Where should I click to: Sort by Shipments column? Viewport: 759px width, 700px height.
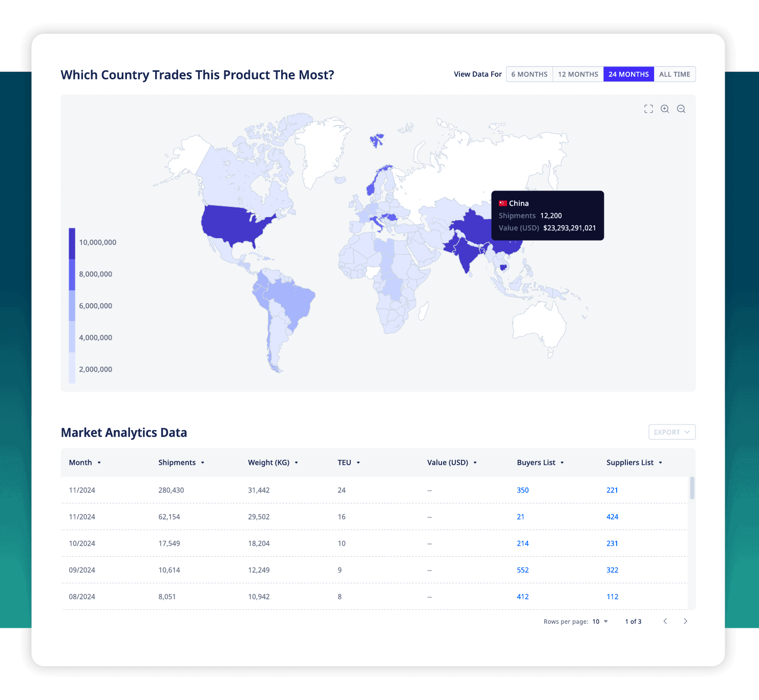coord(181,462)
